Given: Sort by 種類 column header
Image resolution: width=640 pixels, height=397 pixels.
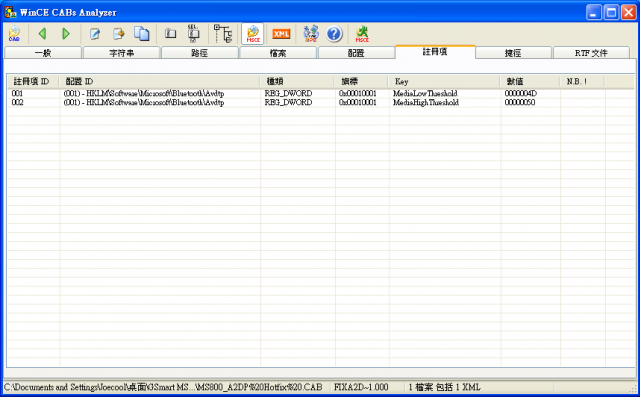Looking at the screenshot, I should click(298, 81).
